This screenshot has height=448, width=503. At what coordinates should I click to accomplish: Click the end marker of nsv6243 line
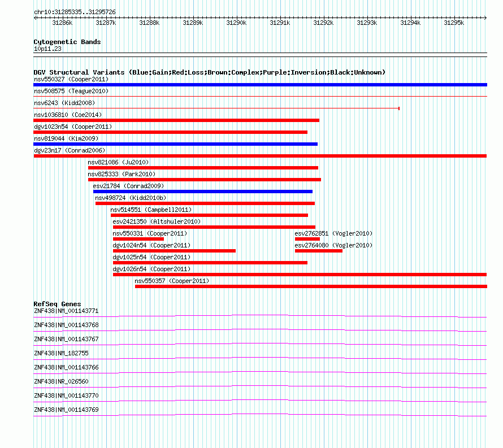(x=399, y=108)
